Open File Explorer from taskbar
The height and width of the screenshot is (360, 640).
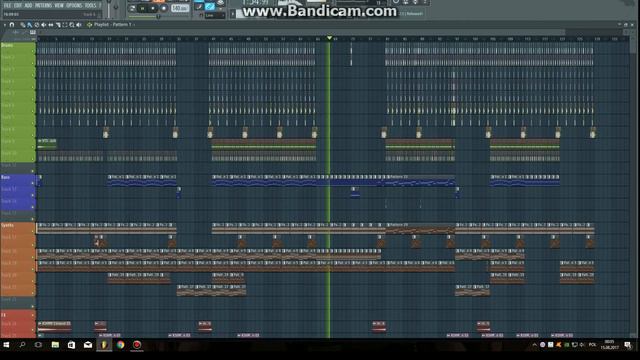[55, 345]
